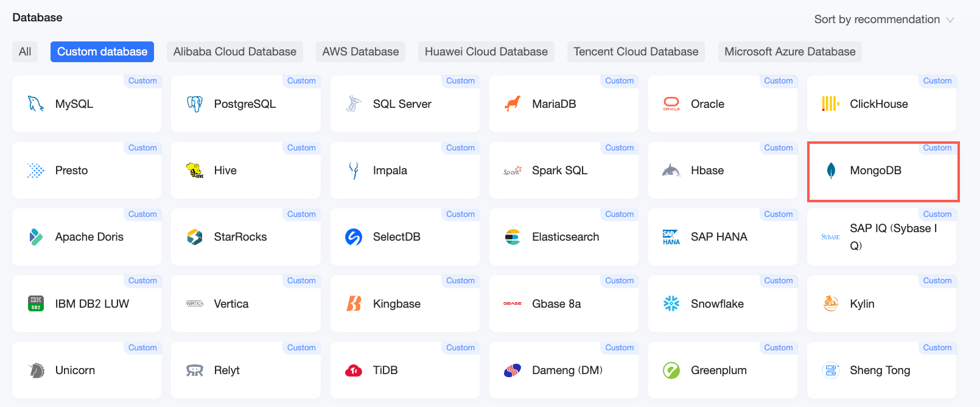Click the SelectDB blue circle icon
Image resolution: width=980 pixels, height=407 pixels.
354,237
